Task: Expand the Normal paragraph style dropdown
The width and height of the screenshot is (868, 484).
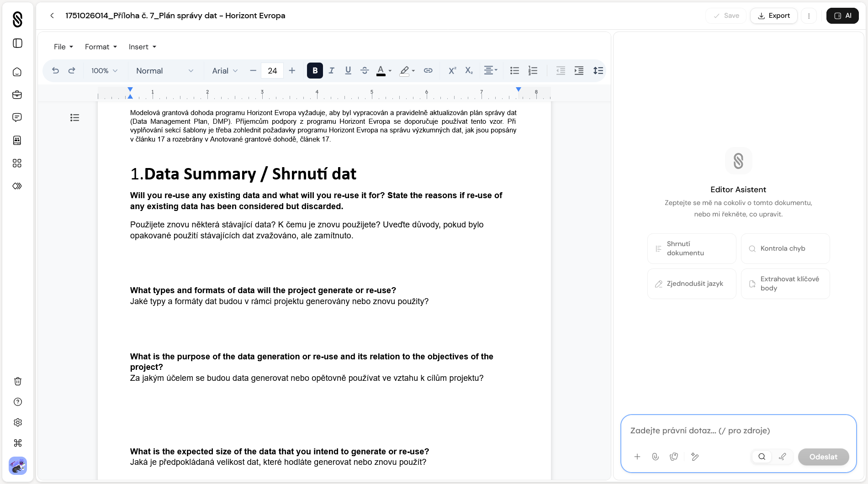Action: tap(164, 71)
